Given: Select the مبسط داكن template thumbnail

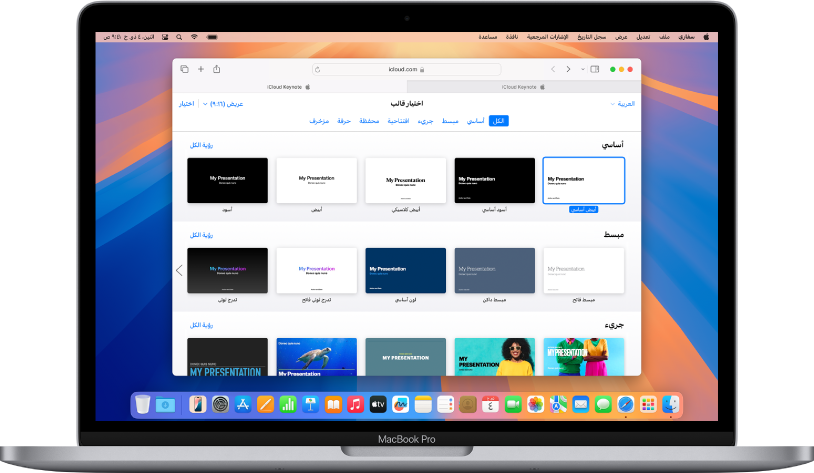Looking at the screenshot, I should click(x=495, y=271).
